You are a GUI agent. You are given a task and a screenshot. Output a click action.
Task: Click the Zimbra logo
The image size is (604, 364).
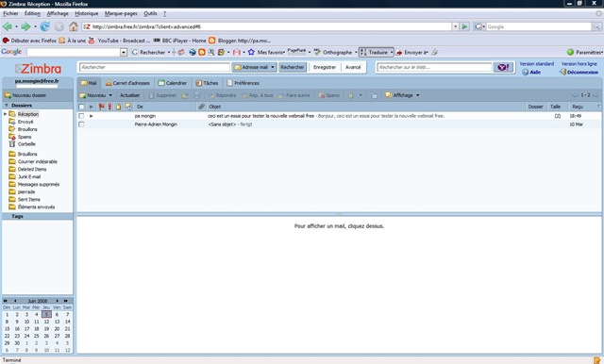coord(38,69)
